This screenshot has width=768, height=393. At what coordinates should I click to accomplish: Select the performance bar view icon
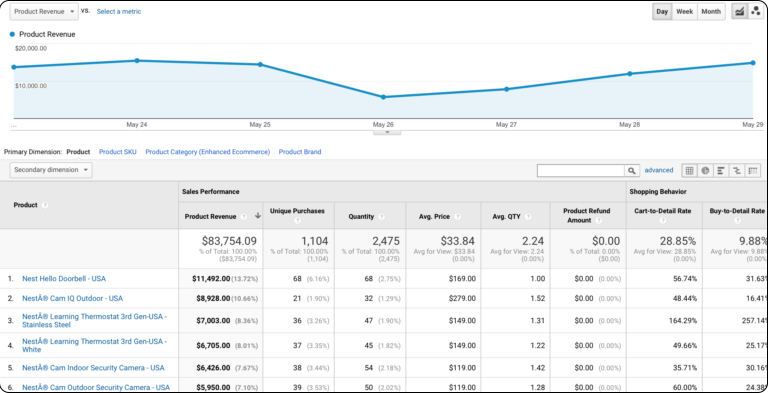[721, 171]
